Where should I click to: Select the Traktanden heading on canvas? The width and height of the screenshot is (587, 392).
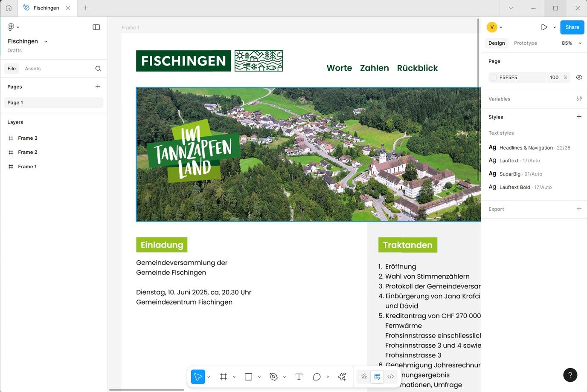tap(407, 245)
